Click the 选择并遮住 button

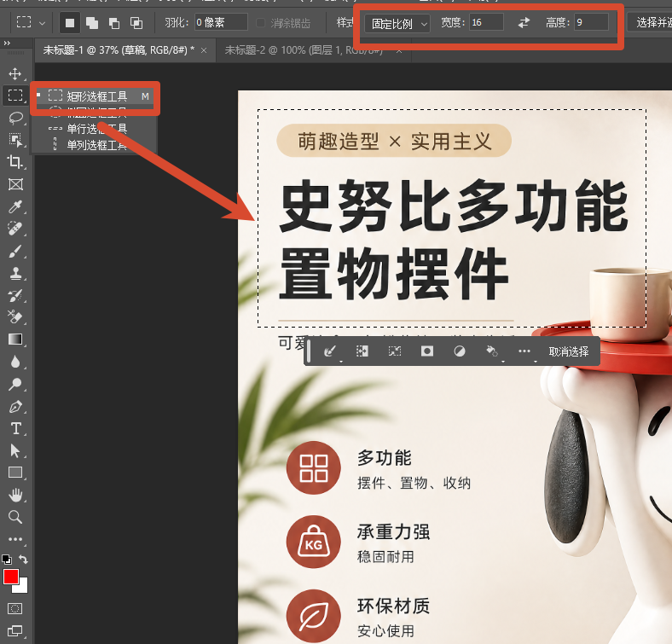pyautogui.click(x=652, y=22)
